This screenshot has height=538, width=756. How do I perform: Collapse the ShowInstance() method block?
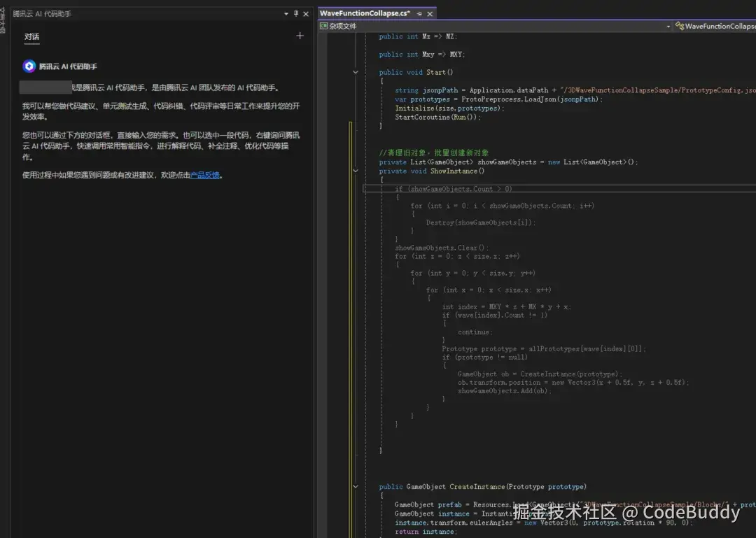coord(356,171)
